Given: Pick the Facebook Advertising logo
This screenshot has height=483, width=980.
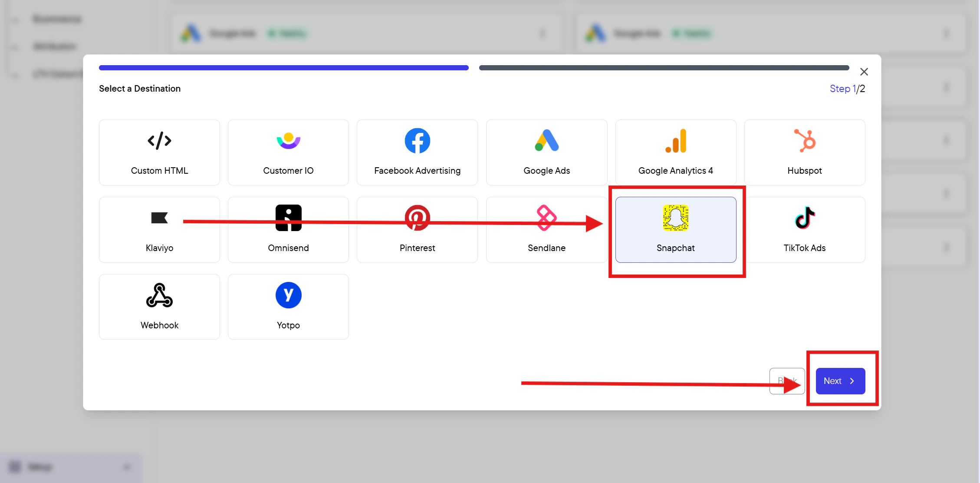Looking at the screenshot, I should point(417,141).
